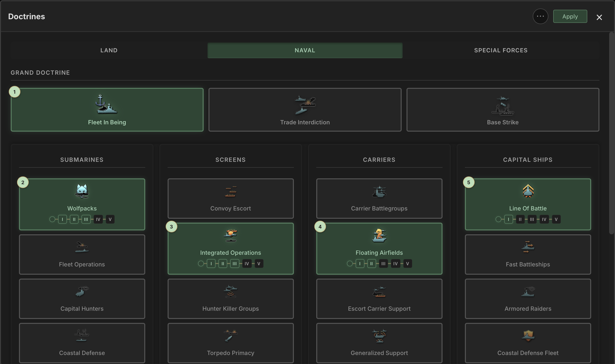Click the GRAND DOCTRINE section heading

click(x=40, y=73)
